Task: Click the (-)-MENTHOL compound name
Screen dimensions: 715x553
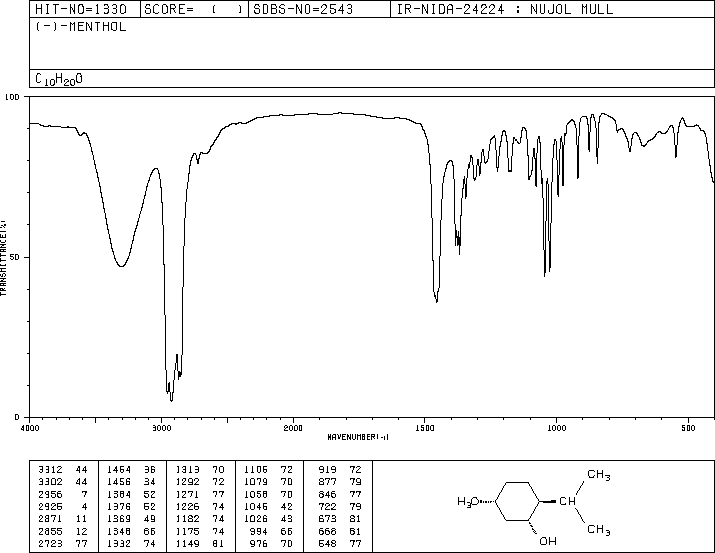Action: (x=81, y=26)
